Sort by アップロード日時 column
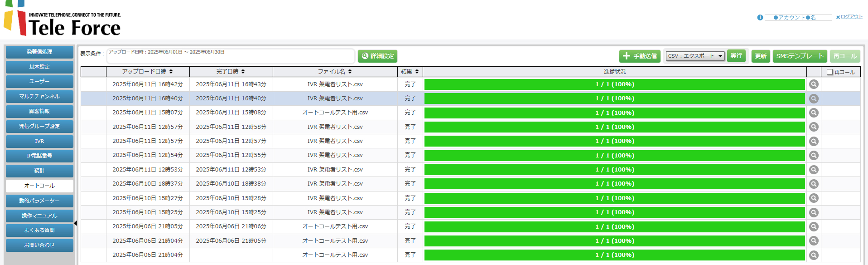This screenshot has height=265, width=868. (x=147, y=72)
